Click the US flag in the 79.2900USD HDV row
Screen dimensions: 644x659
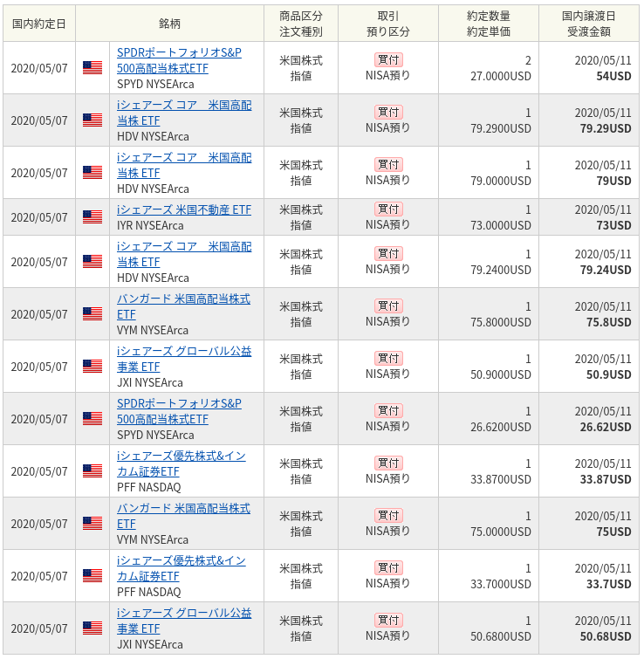click(x=92, y=120)
